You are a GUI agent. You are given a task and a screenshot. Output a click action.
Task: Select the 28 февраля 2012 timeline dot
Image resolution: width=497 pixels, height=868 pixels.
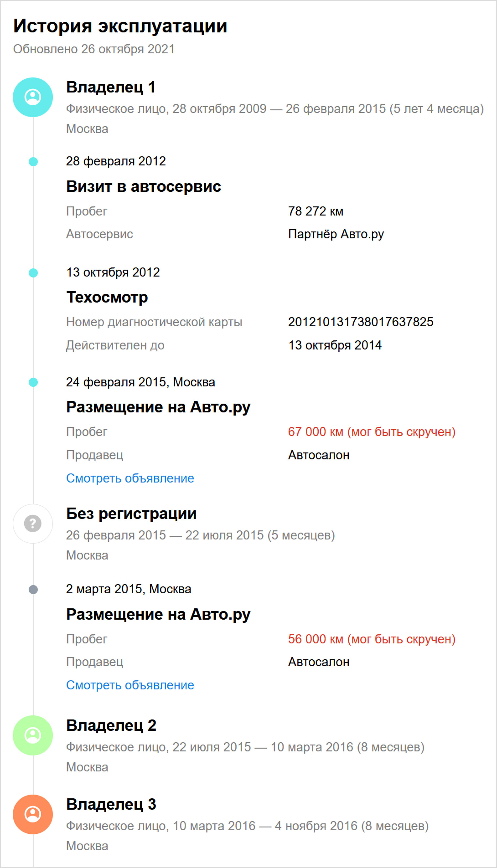coord(33,162)
